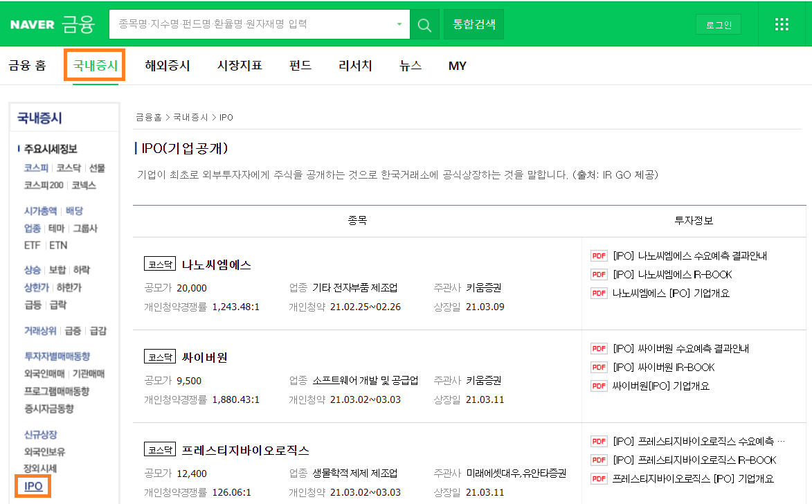
Task: Open 코스피200 in the sidebar
Action: [x=44, y=186]
